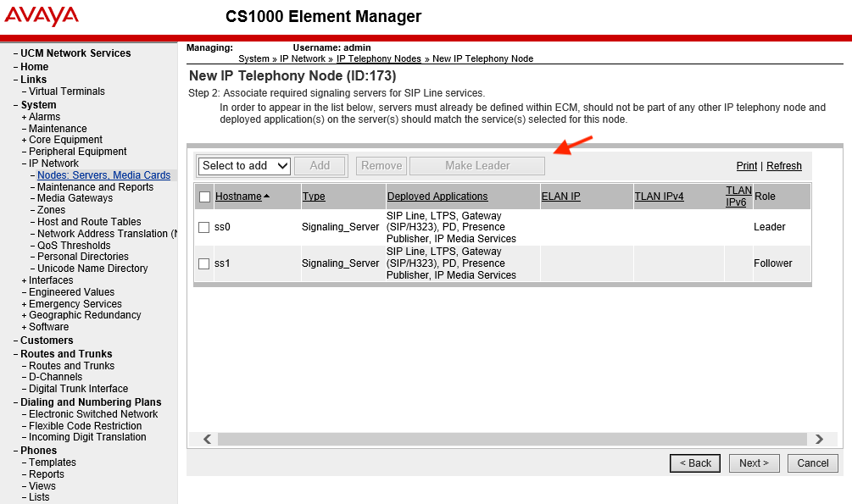Open Phones section
The image size is (852, 504).
[39, 451]
